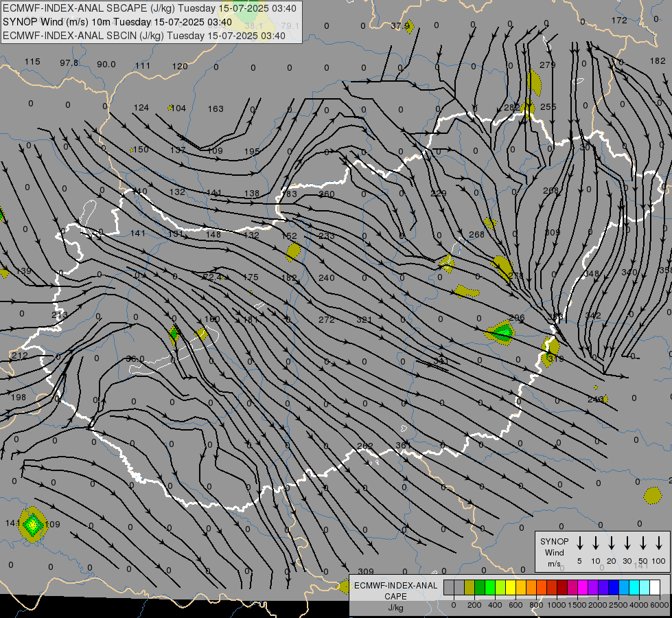The image size is (672, 618).
Task: Click the map value 172
Action: coord(619,20)
